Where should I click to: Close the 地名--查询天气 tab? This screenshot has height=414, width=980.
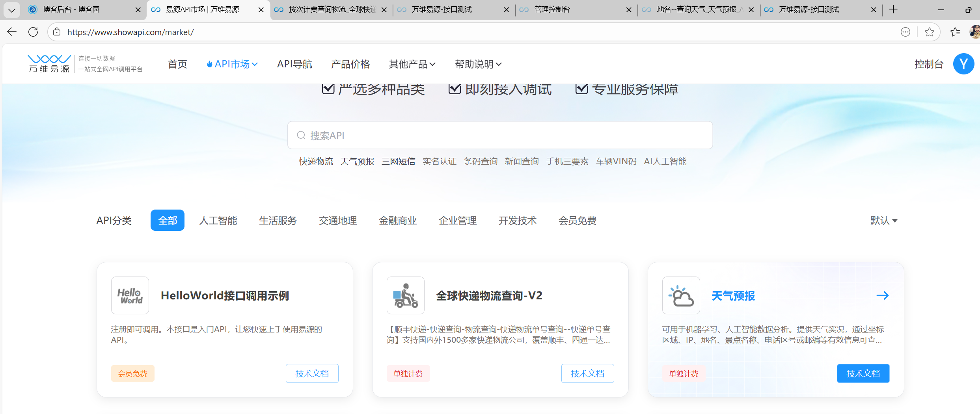[751, 10]
